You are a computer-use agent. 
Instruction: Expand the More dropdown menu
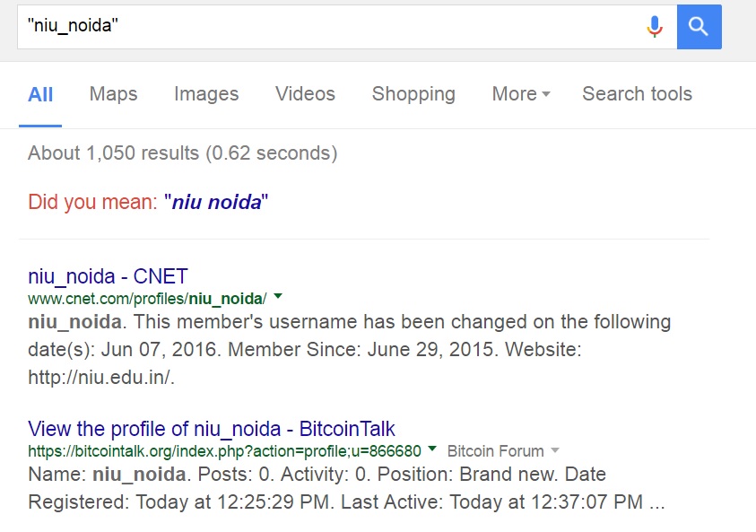pos(521,94)
